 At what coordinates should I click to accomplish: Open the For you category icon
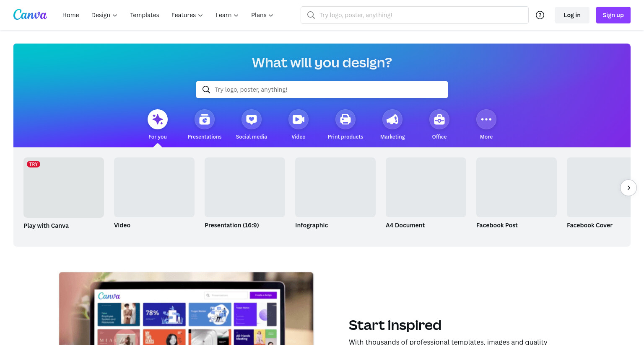point(158,119)
